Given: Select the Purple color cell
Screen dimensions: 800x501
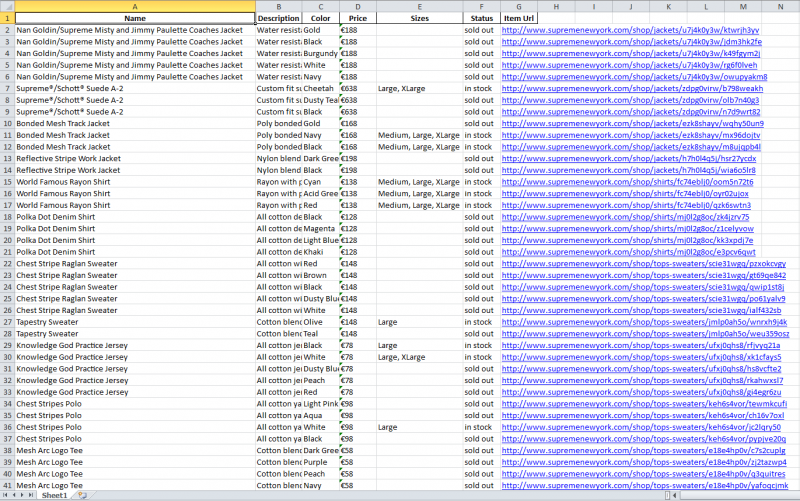Looking at the screenshot, I should [321, 462].
